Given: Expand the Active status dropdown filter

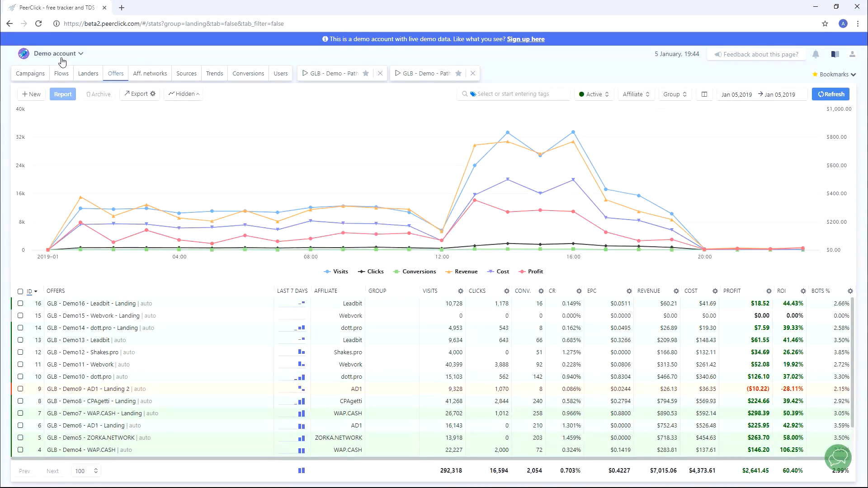Looking at the screenshot, I should [594, 94].
